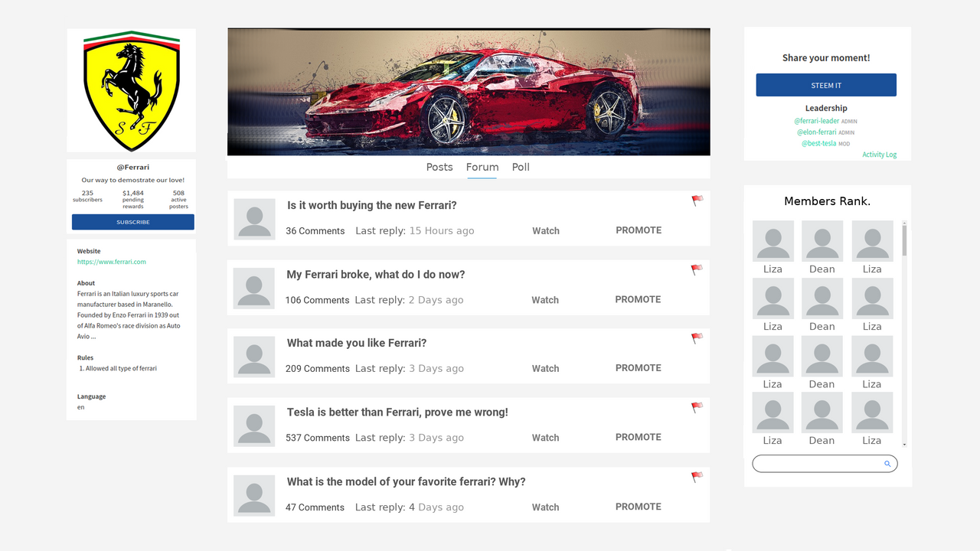
Task: Promote the "Tesla is better than Ferrari" thread
Action: pos(639,437)
